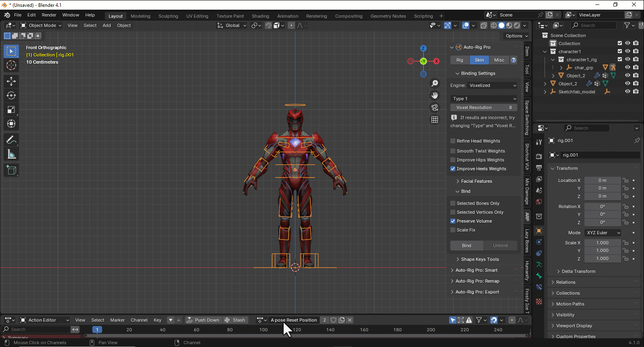
Task: Click the pan hand viewport icon
Action: tap(435, 95)
